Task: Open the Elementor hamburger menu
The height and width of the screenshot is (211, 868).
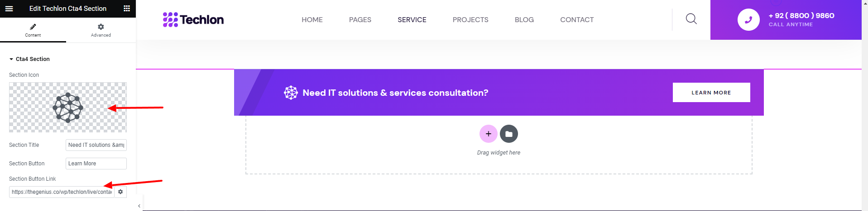Action: 9,9
